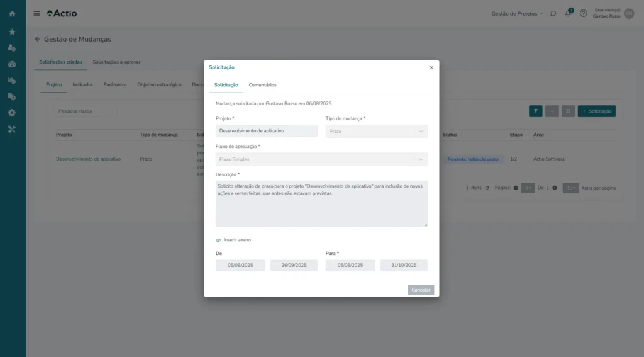Click the paperclip Inserir anexo link
Screen dimensions: 644x357
click(x=233, y=240)
